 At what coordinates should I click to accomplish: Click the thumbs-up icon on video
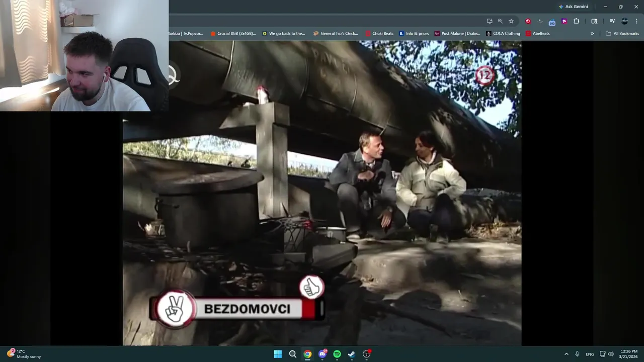pyautogui.click(x=312, y=287)
